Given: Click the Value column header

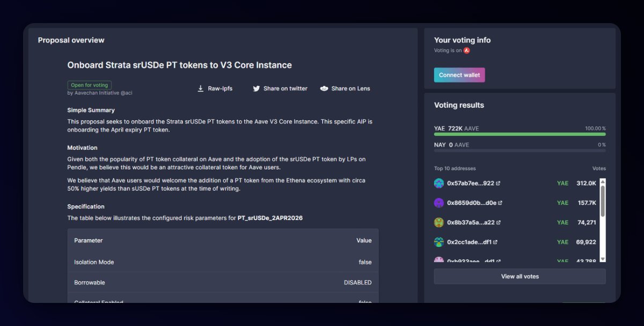Looking at the screenshot, I should tap(364, 241).
